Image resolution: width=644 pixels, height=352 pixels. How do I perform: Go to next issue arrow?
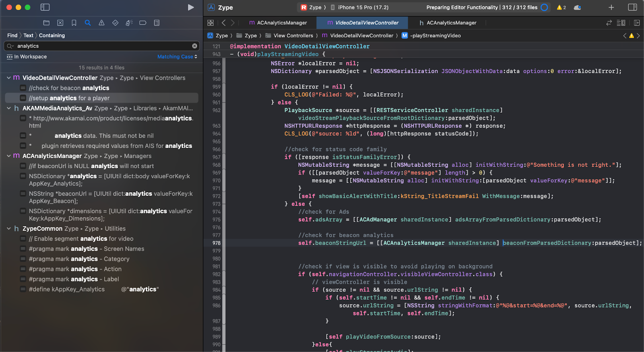[x=638, y=35]
